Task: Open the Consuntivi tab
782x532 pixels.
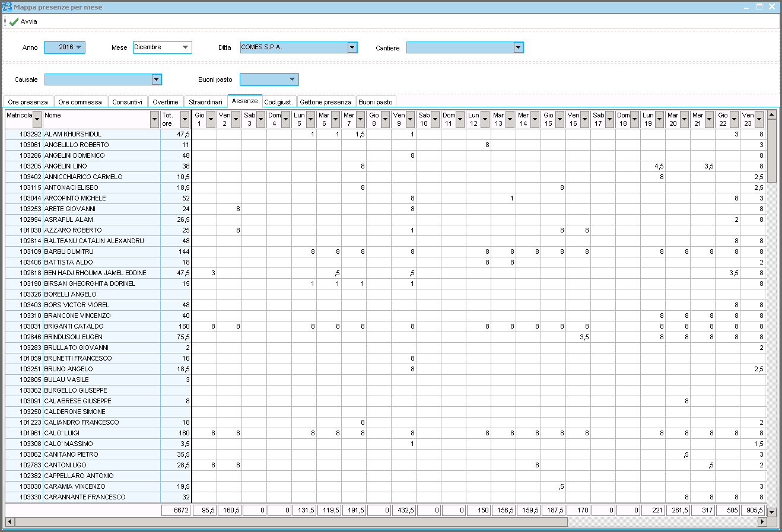Action: click(x=127, y=102)
